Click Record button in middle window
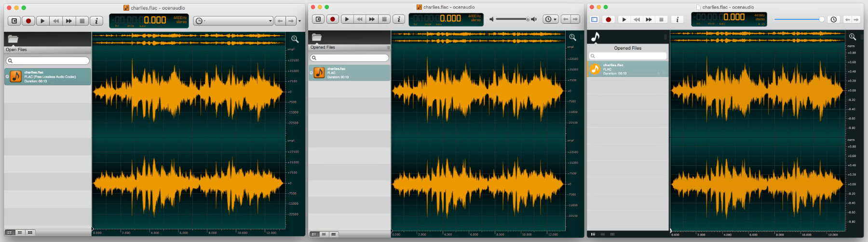This screenshot has height=242, width=868. click(333, 19)
